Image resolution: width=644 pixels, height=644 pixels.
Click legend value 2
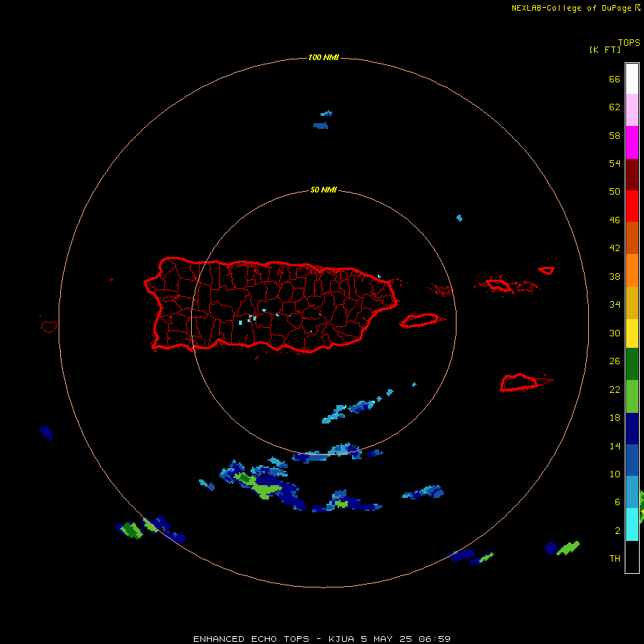(x=618, y=531)
